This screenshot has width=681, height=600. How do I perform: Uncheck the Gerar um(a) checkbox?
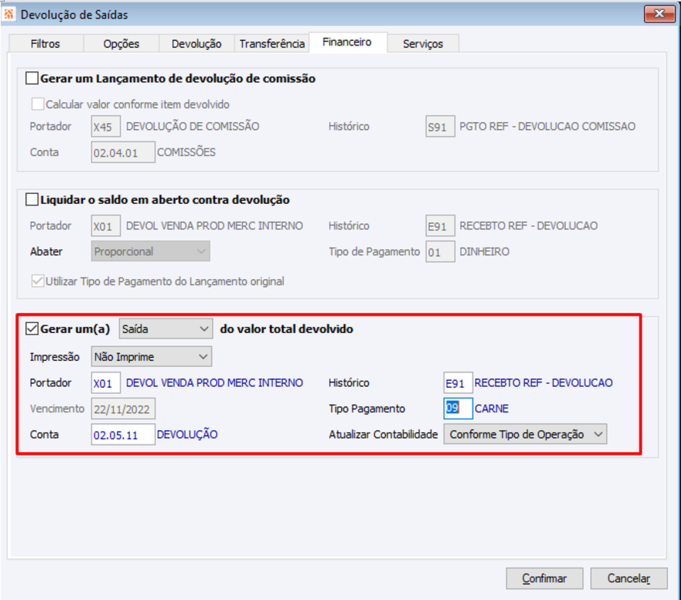coord(32,328)
